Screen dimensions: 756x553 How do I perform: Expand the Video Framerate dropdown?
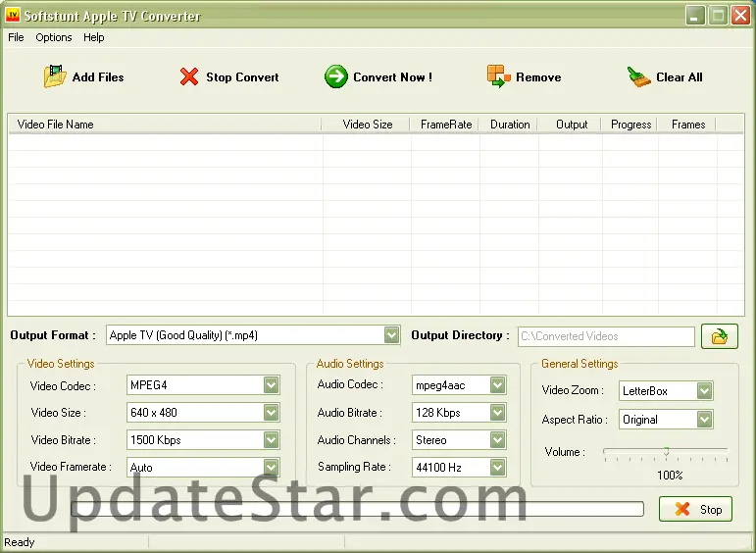coord(271,467)
